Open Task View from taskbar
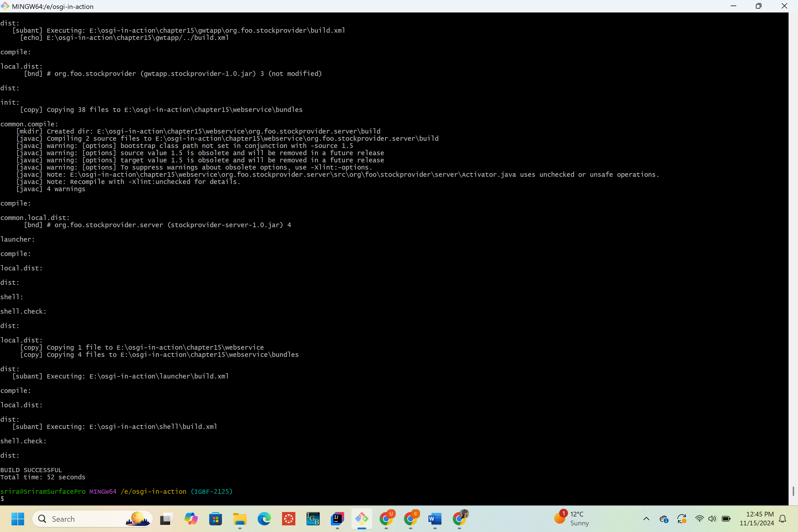The image size is (798, 532). pos(166,519)
